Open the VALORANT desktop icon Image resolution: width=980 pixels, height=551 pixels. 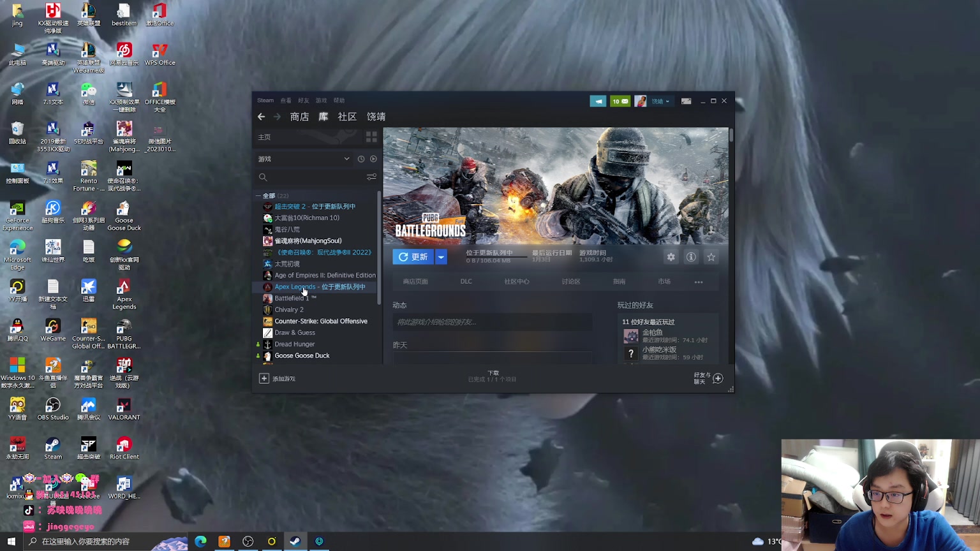click(x=124, y=409)
